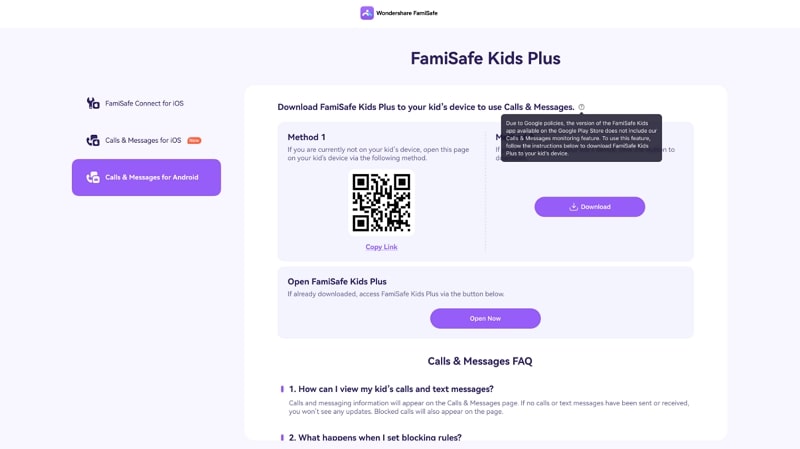
Task: Expand FAQ question about setting blocking rules
Action: coord(375,438)
